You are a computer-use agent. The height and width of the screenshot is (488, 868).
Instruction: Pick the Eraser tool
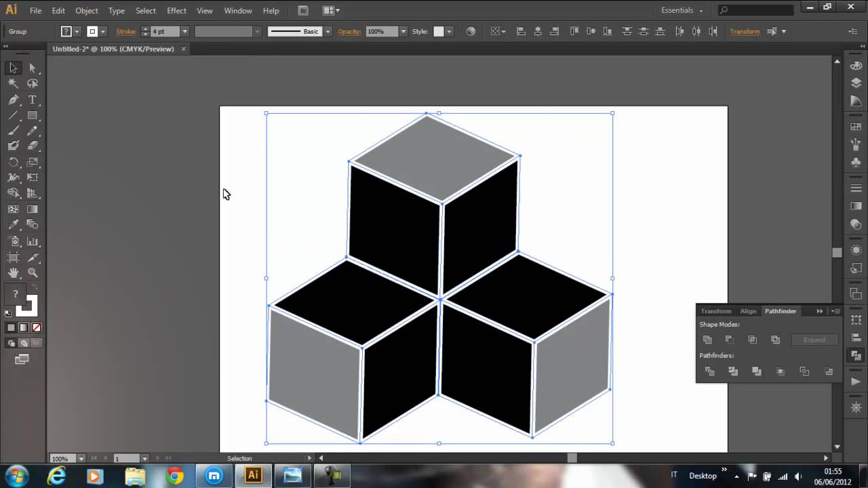(32, 146)
